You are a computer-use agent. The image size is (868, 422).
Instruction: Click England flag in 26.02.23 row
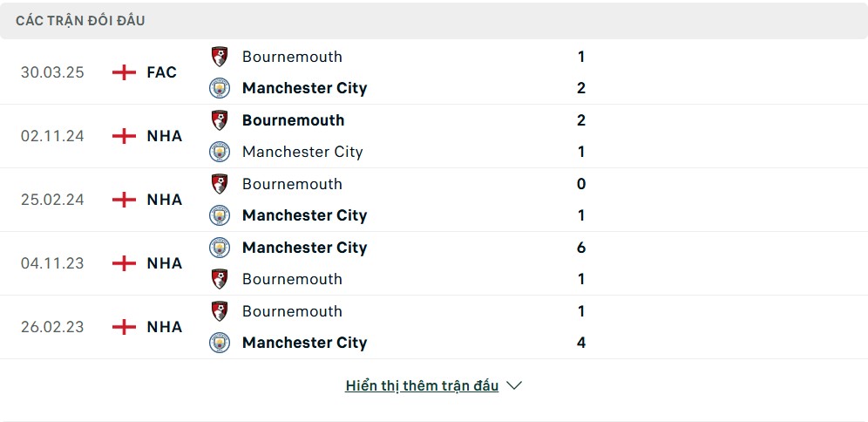coord(124,327)
